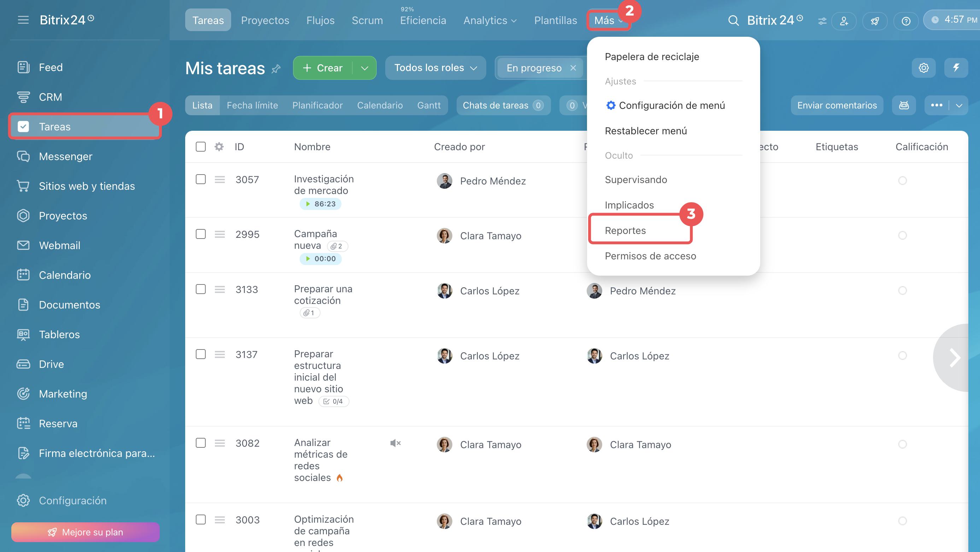Toggle the Más dropdown menu
This screenshot has width=980, height=552.
[608, 20]
